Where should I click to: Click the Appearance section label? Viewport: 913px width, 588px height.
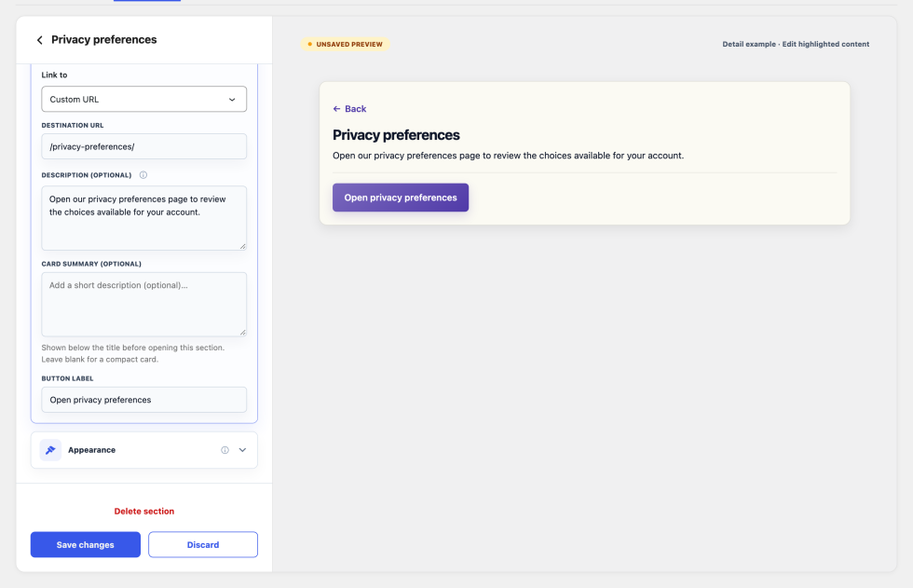(x=91, y=450)
